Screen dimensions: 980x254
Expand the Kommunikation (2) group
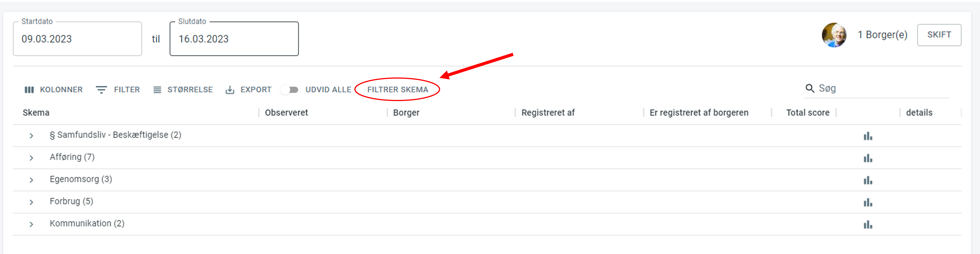click(x=31, y=224)
